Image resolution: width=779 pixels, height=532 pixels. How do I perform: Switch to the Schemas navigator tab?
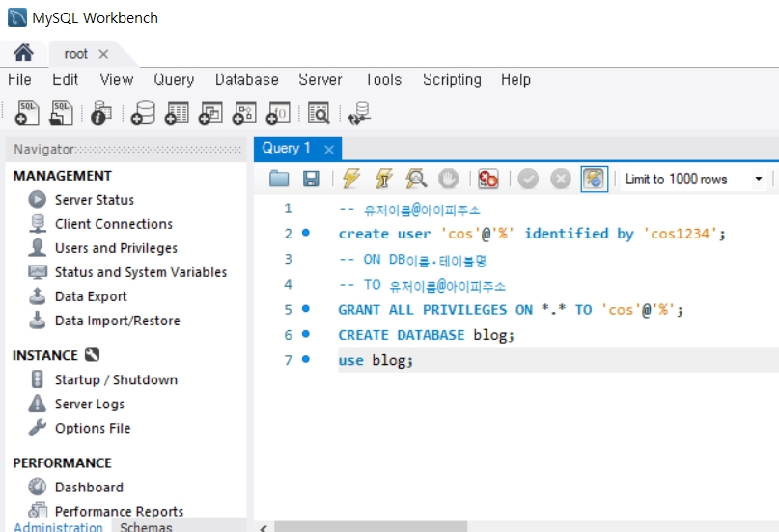tap(146, 526)
